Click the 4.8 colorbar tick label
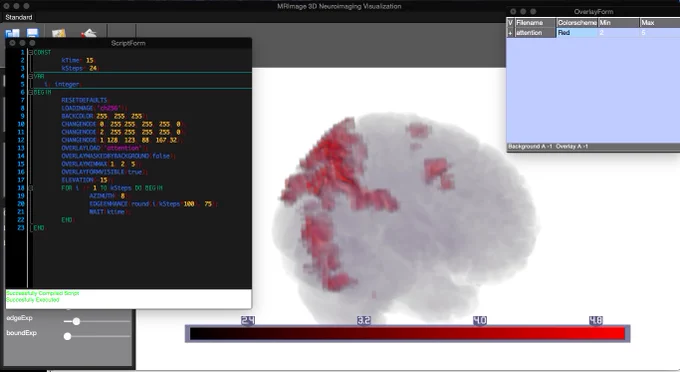 596,320
